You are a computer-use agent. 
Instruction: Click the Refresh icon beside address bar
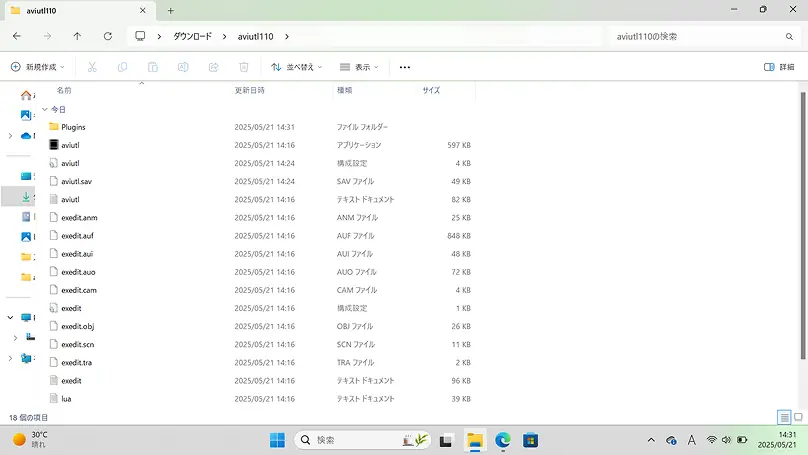tap(107, 36)
